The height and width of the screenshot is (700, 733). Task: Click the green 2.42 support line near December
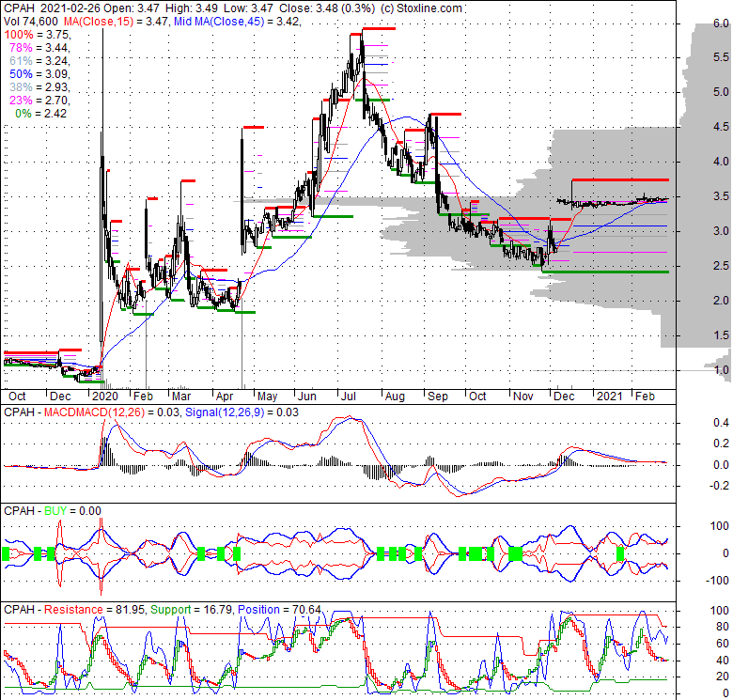(605, 272)
